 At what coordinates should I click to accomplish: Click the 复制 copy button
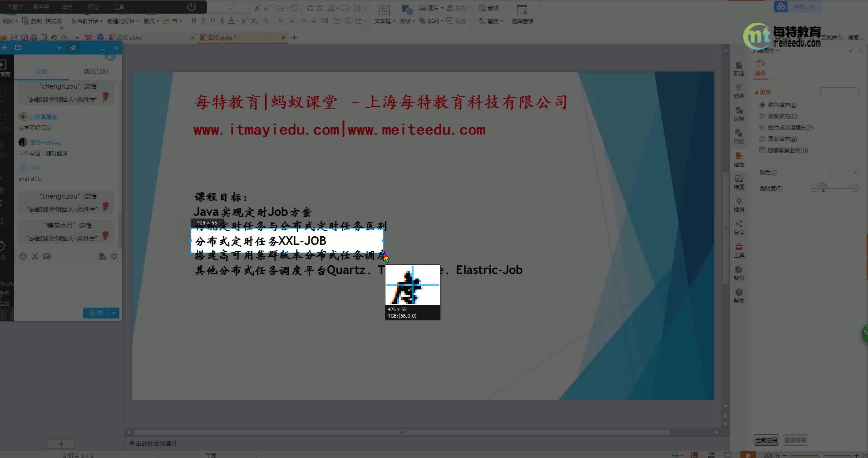pyautogui.click(x=32, y=21)
